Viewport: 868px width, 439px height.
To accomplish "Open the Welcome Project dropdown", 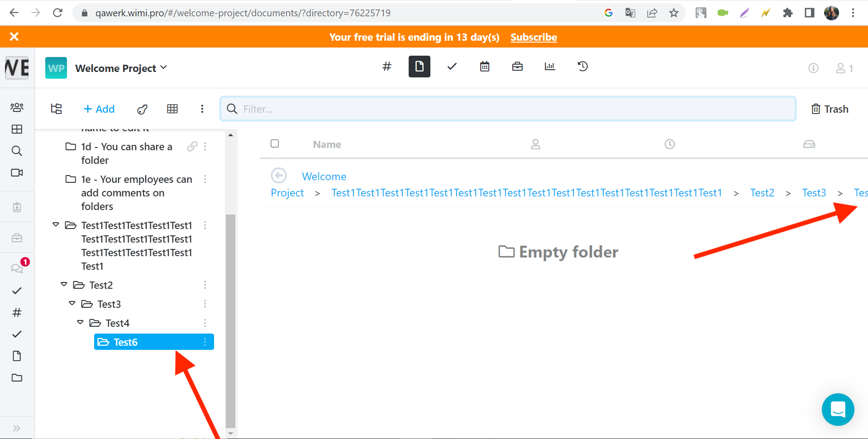I will click(121, 68).
